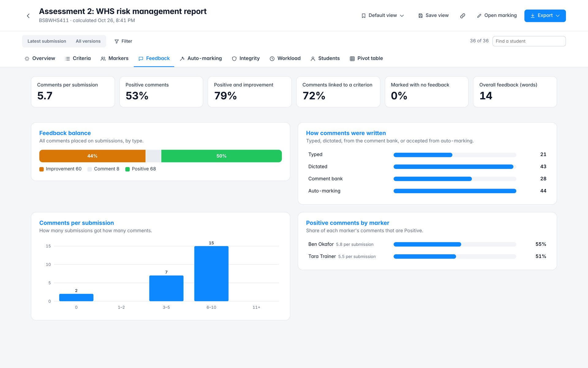This screenshot has width=588, height=368.
Task: Click the Criteria list icon
Action: point(67,59)
